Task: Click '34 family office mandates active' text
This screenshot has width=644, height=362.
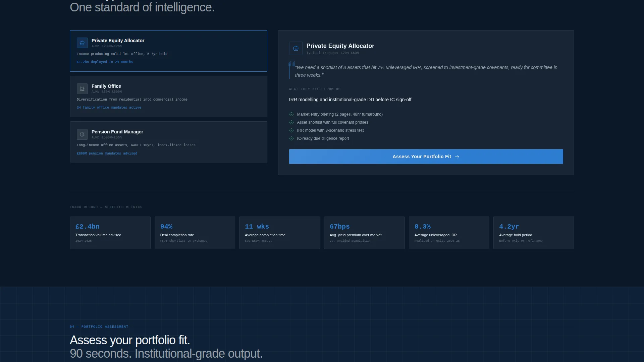Action: (109, 108)
